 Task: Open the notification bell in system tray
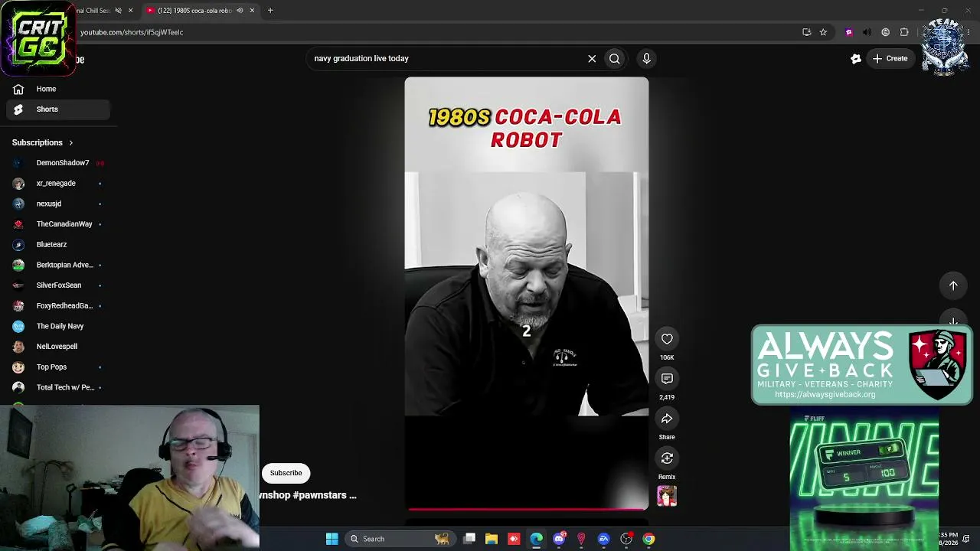966,539
